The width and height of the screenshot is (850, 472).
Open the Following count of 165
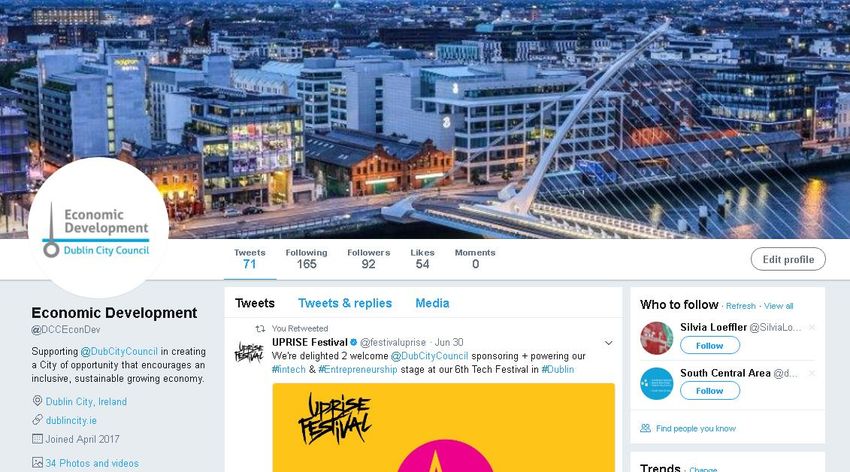[x=306, y=259]
